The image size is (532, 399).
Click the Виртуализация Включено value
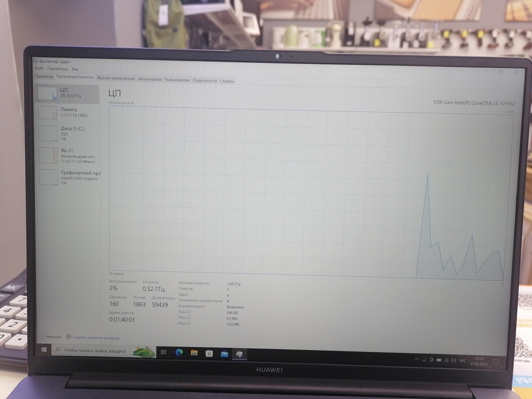coord(235,307)
